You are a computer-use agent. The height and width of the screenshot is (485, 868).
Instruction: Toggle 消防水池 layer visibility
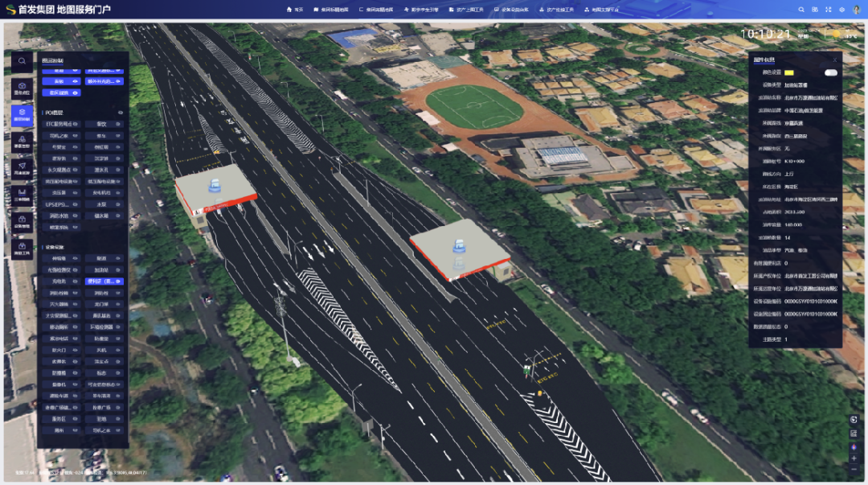click(76, 216)
